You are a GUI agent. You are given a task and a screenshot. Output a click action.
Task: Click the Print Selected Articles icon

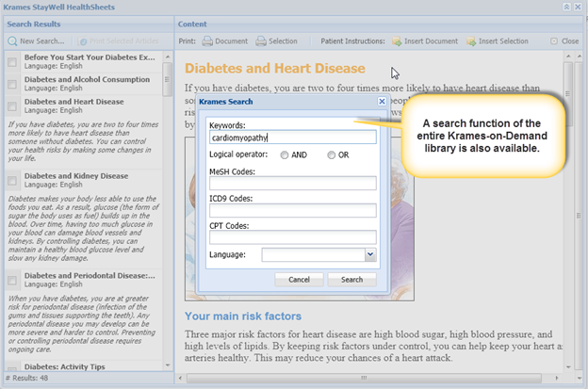pyautogui.click(x=83, y=41)
